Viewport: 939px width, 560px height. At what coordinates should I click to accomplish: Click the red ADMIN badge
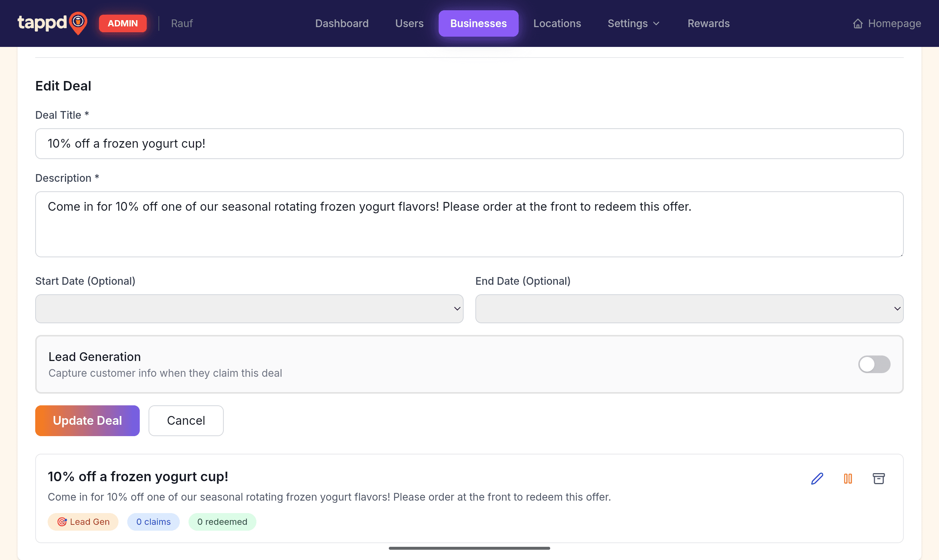123,23
